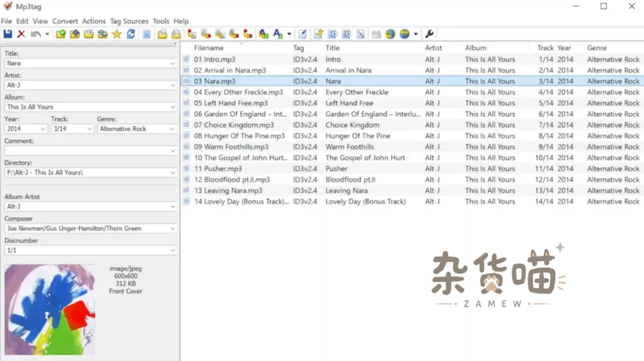Open the Tools menu
The width and height of the screenshot is (644, 361).
160,21
